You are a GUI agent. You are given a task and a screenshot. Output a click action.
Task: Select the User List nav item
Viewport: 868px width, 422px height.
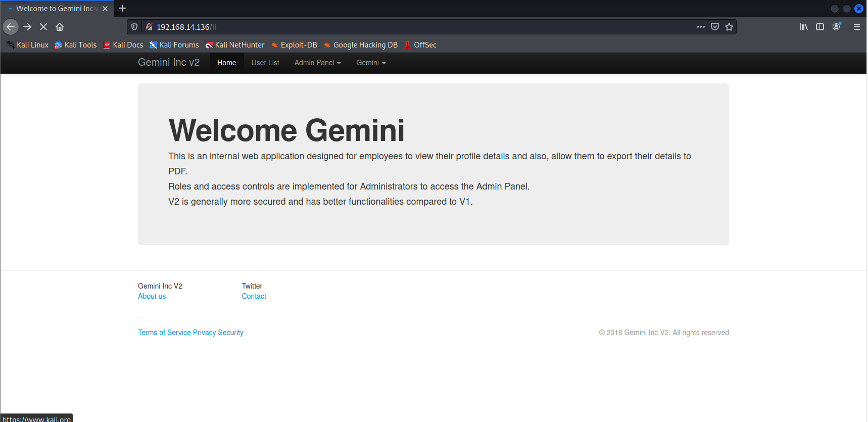(265, 63)
